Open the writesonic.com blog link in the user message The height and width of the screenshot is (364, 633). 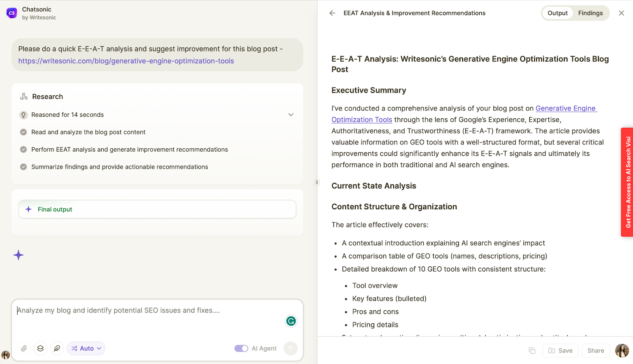coord(126,61)
